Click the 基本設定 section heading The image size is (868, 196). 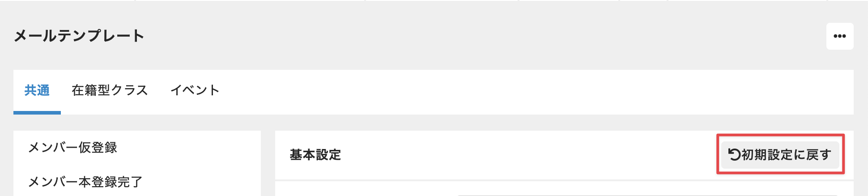click(315, 155)
